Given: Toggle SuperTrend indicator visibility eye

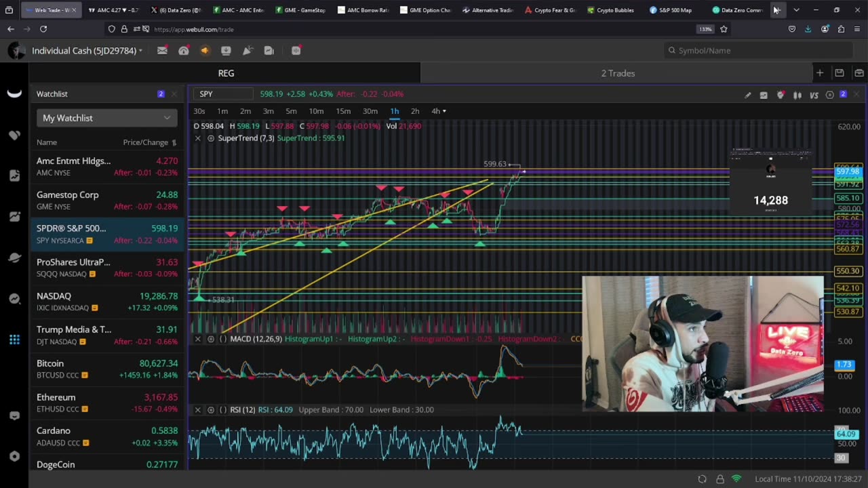Looking at the screenshot, I should tap(211, 138).
